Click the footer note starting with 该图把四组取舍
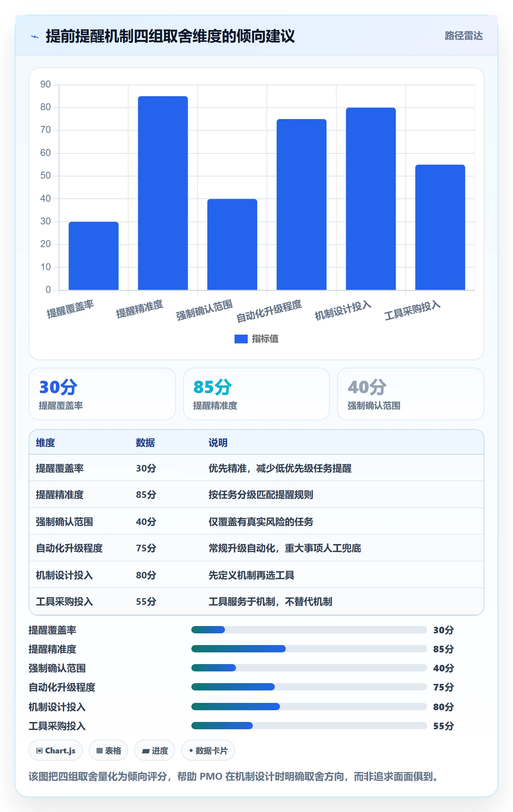The image size is (513, 812). coord(235,776)
